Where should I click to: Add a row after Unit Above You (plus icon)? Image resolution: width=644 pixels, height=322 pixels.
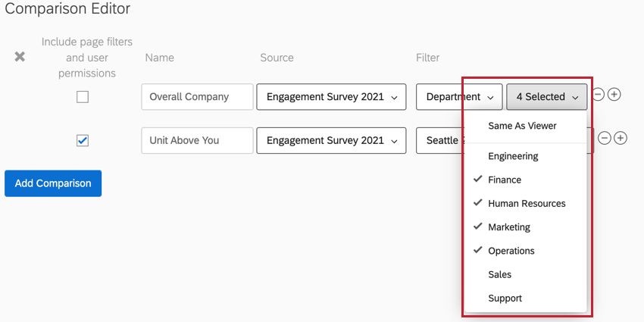[x=621, y=138]
